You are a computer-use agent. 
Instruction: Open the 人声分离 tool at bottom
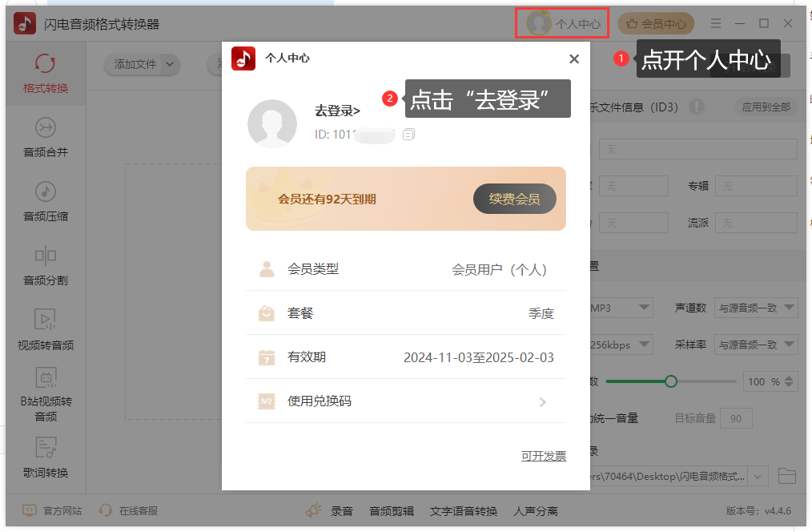[536, 511]
